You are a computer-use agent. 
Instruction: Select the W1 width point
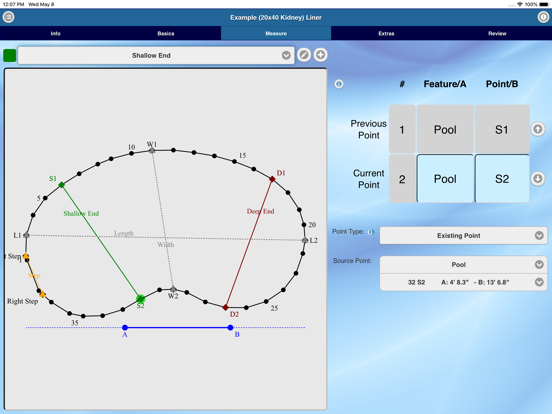click(152, 151)
